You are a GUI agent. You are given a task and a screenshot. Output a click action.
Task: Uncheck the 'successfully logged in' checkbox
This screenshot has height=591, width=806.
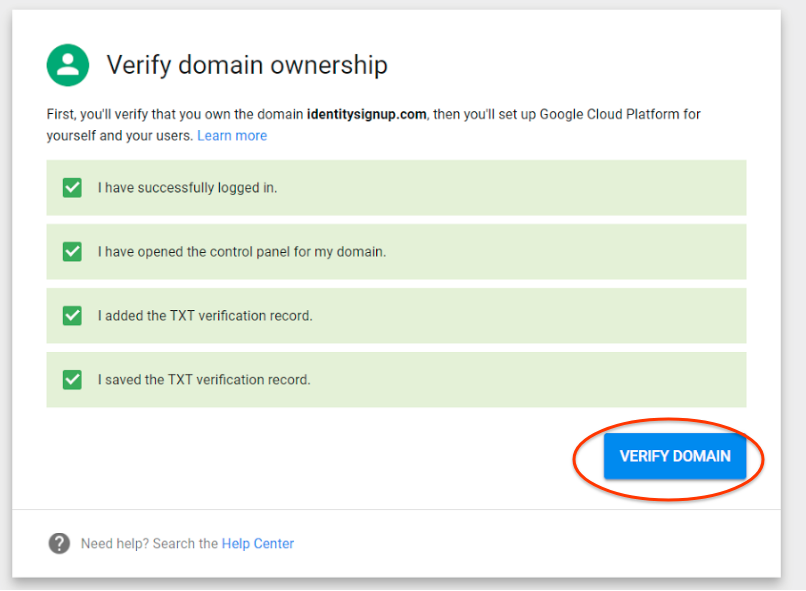(x=72, y=187)
